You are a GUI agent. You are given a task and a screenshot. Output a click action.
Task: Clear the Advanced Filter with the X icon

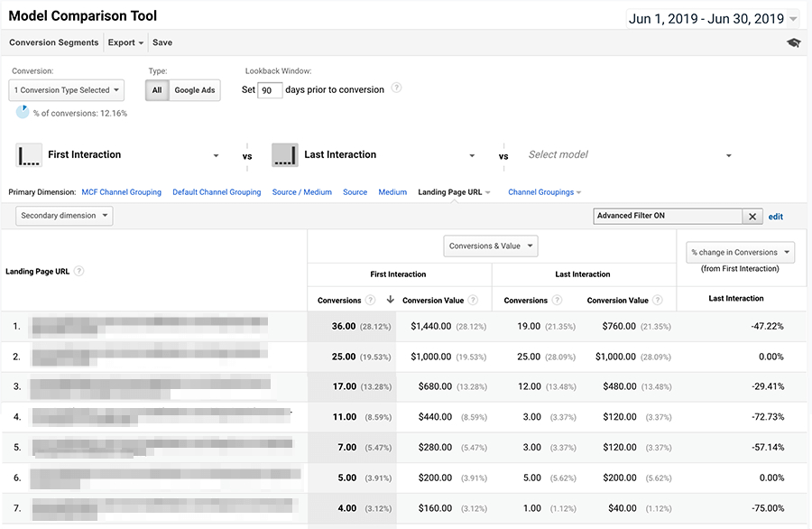pos(752,216)
